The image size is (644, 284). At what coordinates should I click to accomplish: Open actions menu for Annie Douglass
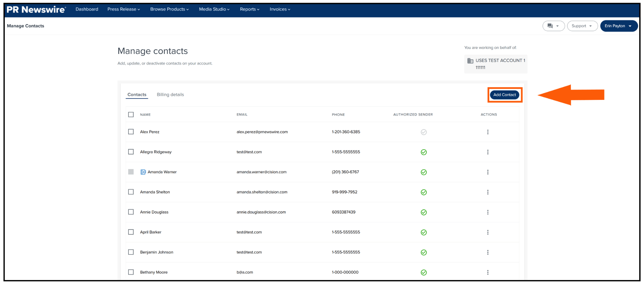click(x=488, y=212)
